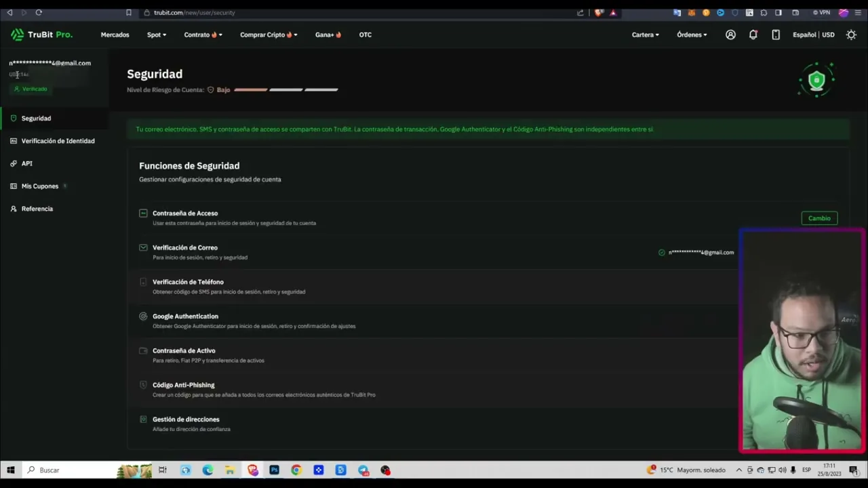Select Mis Cupones in the sidebar

pyautogui.click(x=54, y=186)
